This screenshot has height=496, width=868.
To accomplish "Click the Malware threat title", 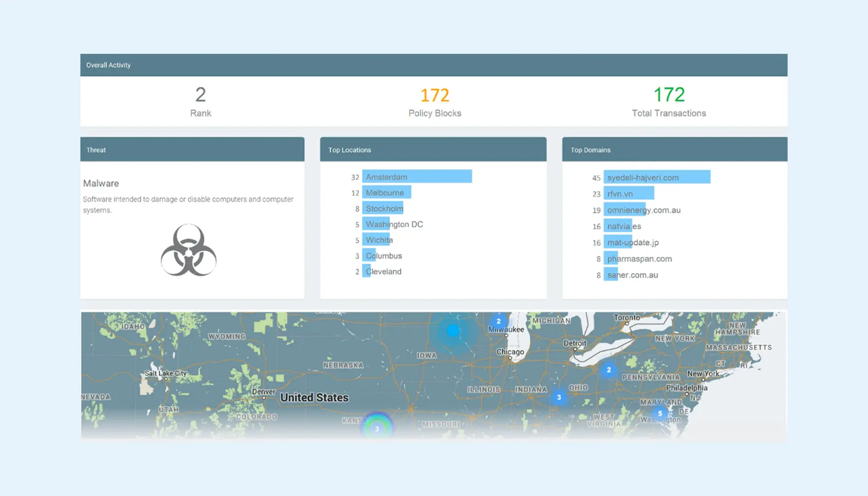I will point(101,184).
